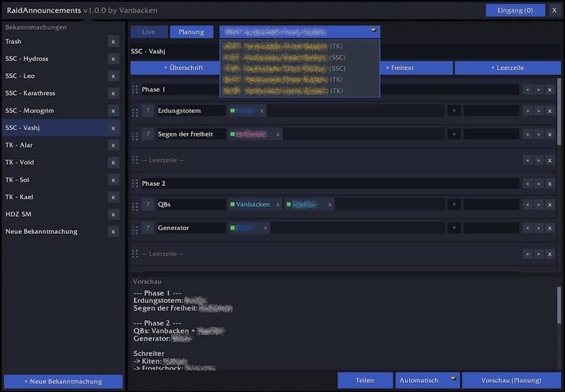The width and height of the screenshot is (565, 392).
Task: Remove the assigned player from Erdungstotem
Action: [262, 111]
